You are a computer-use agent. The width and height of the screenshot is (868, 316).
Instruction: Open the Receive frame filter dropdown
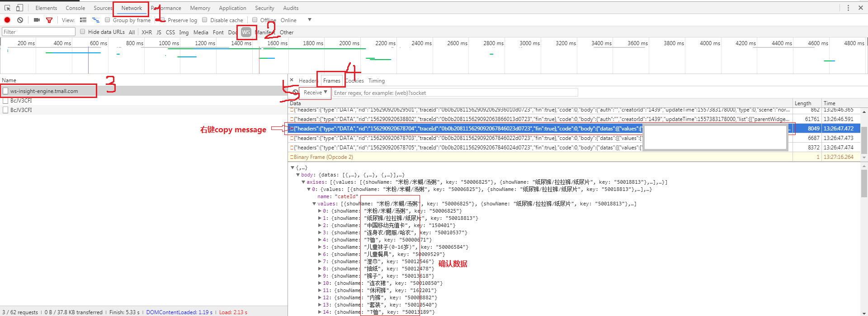(x=316, y=92)
